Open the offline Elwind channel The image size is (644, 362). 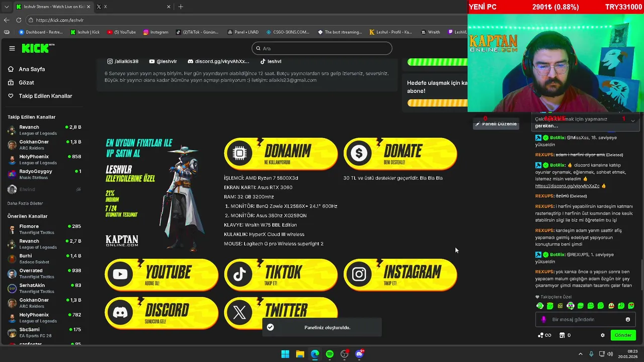point(44,190)
